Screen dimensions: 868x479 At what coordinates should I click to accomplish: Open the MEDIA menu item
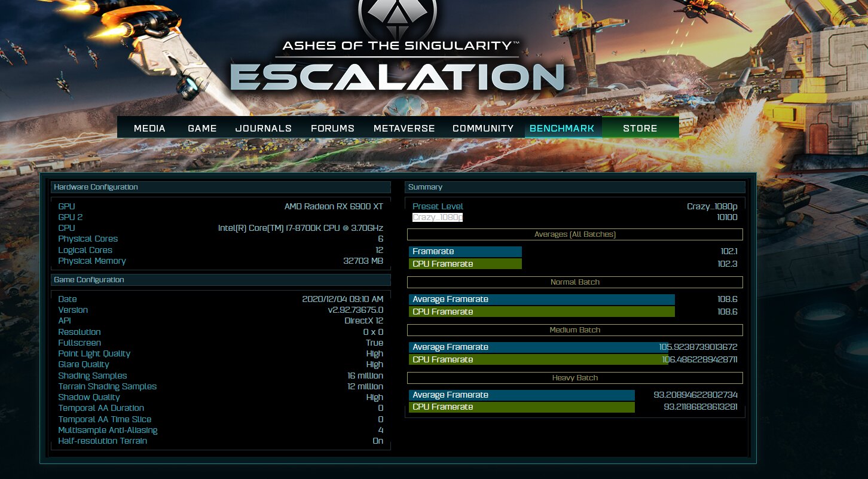[149, 128]
